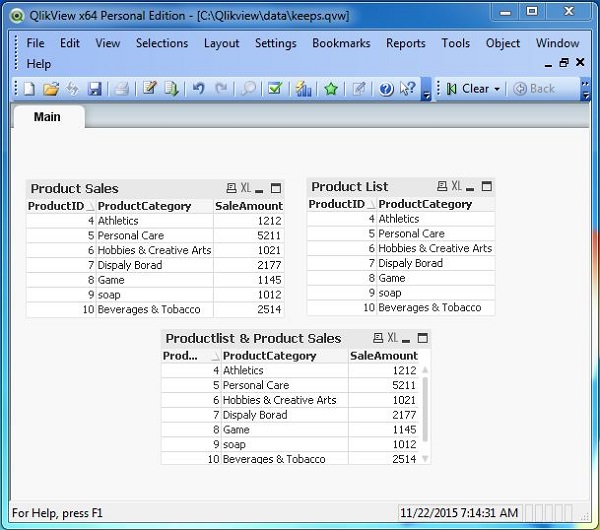600x530 pixels.
Task: Expand the navigation toolbar overflow chevron
Action: click(585, 83)
